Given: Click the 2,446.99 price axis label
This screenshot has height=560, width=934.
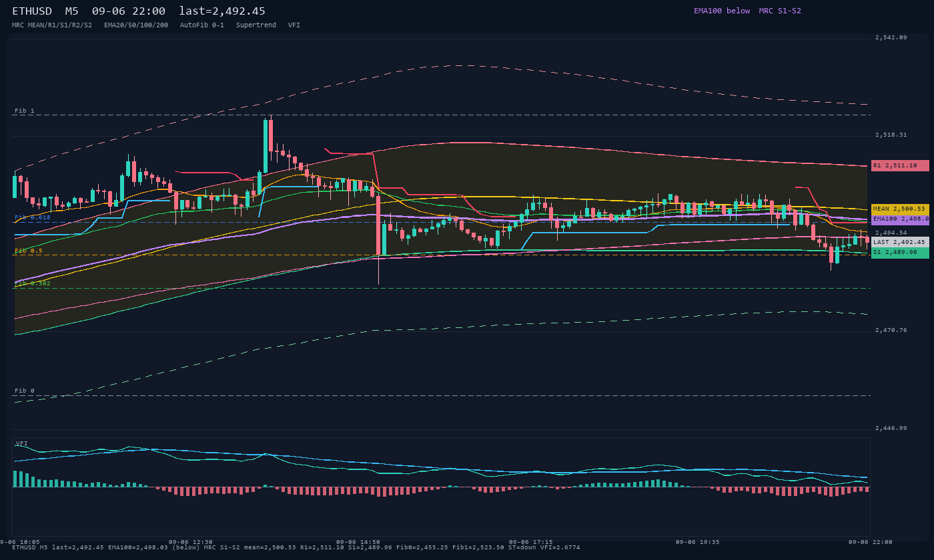Looking at the screenshot, I should pyautogui.click(x=891, y=428).
